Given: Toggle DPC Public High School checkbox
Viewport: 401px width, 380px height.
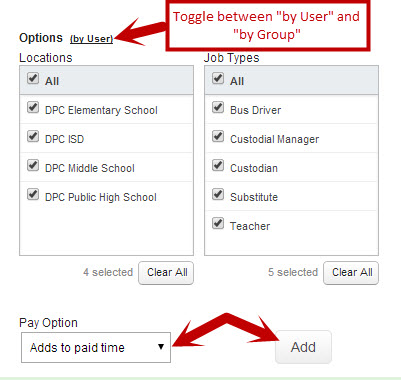Looking at the screenshot, I should (x=33, y=194).
